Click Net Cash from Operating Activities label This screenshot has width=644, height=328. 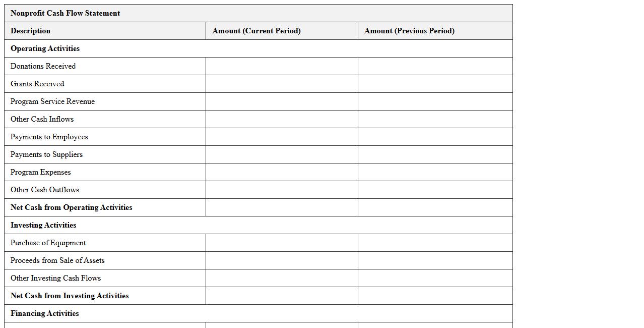point(71,207)
